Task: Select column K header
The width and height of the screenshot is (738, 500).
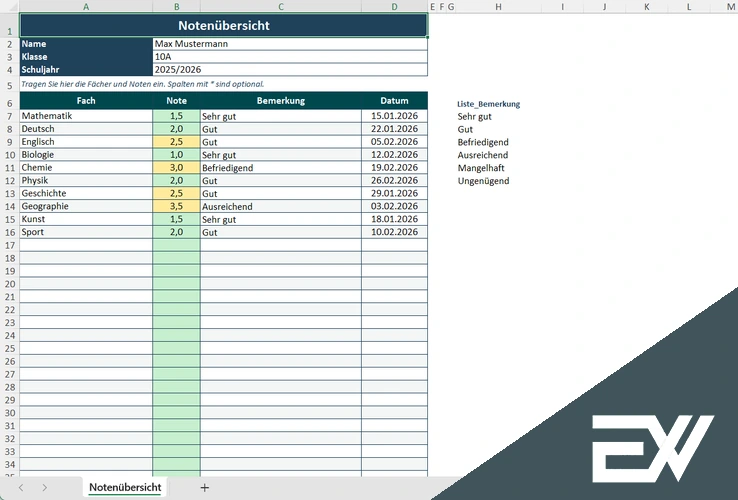Action: [647, 7]
